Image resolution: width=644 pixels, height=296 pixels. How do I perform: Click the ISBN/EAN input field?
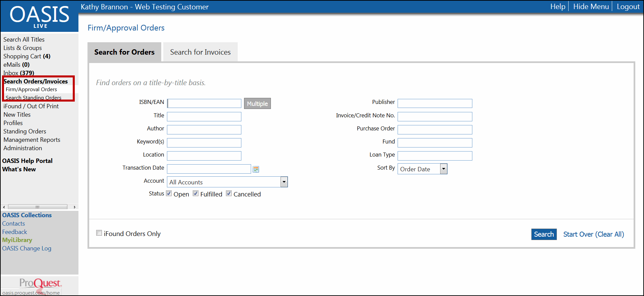click(x=204, y=103)
